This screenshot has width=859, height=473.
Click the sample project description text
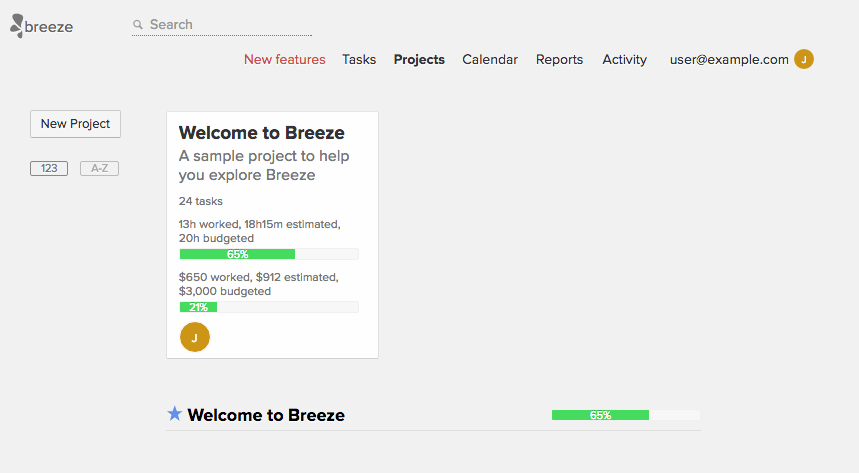click(x=264, y=166)
